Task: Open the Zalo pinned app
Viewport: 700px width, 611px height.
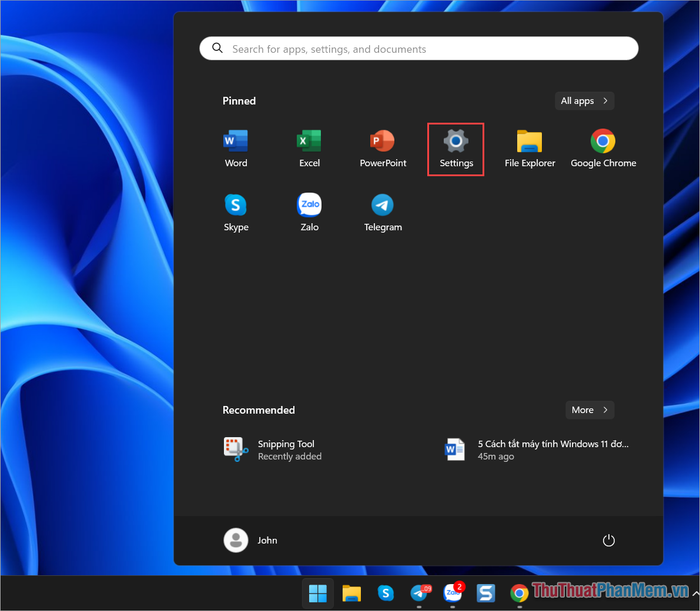Action: point(309,213)
